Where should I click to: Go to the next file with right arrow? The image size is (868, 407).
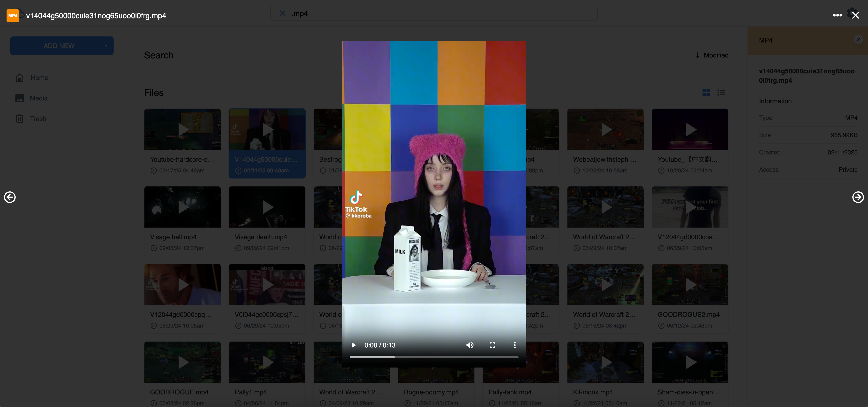click(857, 197)
